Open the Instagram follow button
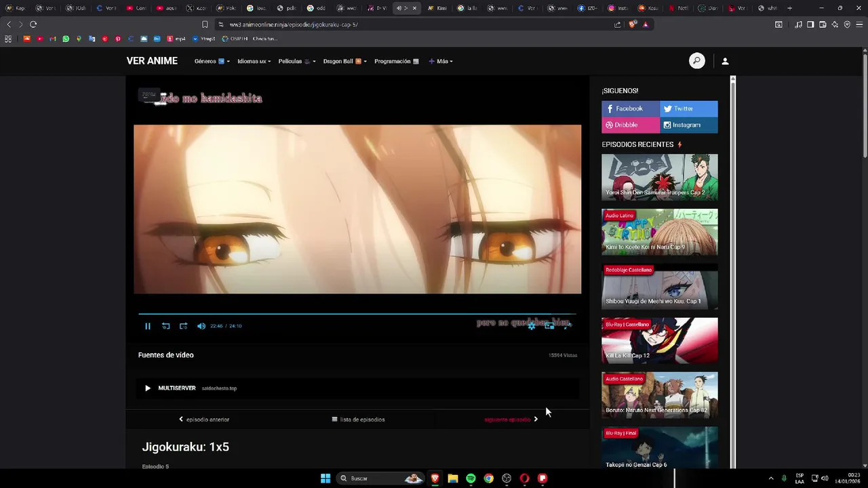Viewport: 868px width, 488px height. tap(689, 125)
